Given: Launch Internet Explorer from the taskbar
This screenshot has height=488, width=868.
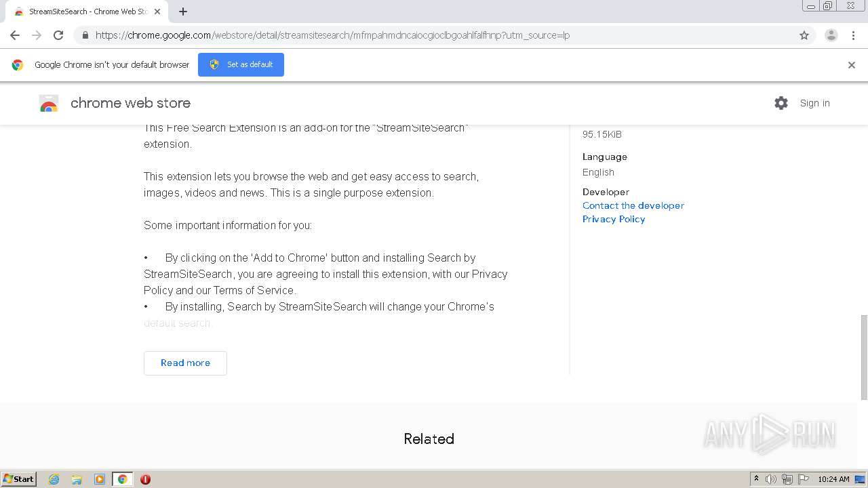Looking at the screenshot, I should [54, 479].
